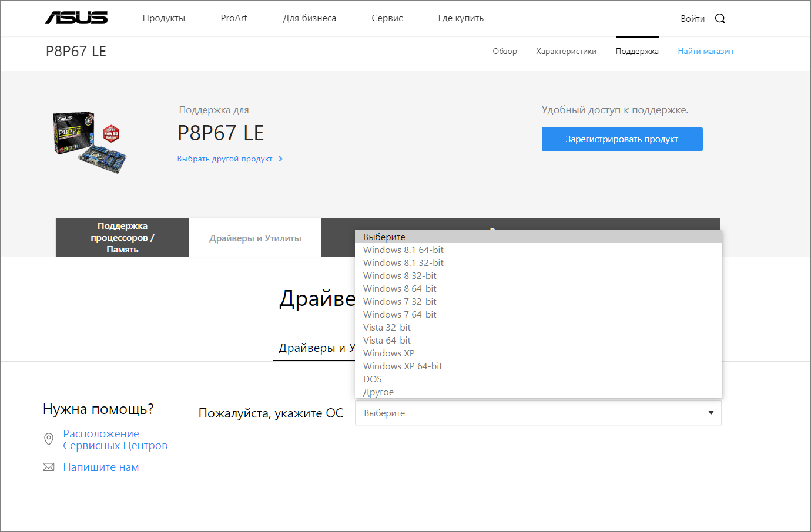
Task: Click the envelope mail icon
Action: pos(49,467)
